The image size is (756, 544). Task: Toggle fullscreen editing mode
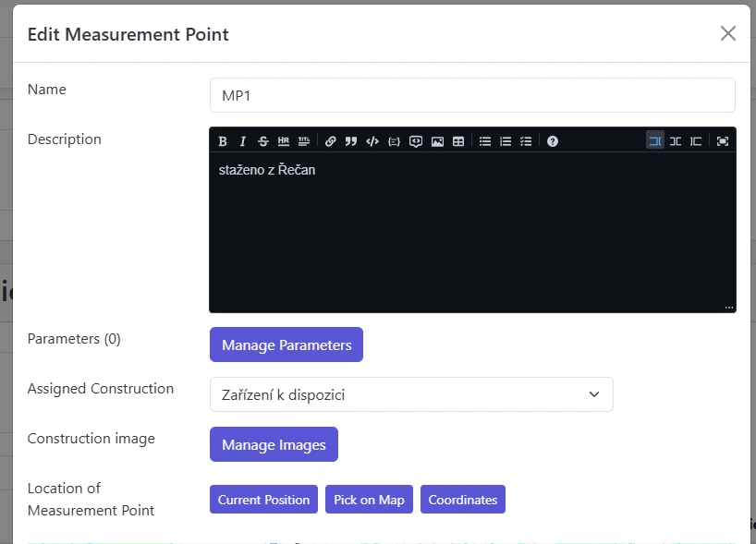[724, 140]
